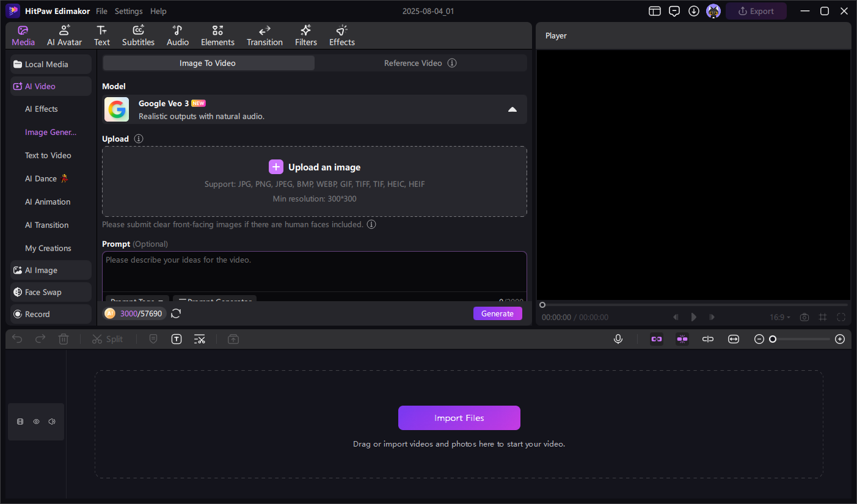The image size is (857, 504).
Task: Click the timeline zoom out minus
Action: 759,339
